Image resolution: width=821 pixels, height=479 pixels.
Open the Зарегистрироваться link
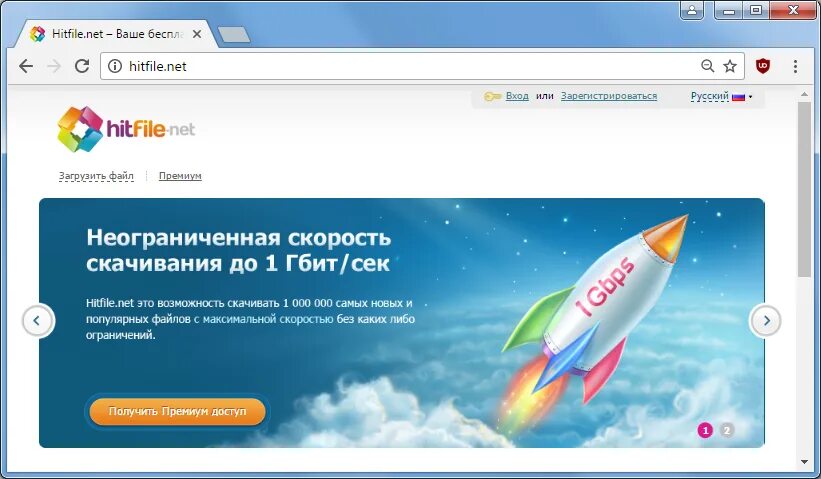[608, 96]
